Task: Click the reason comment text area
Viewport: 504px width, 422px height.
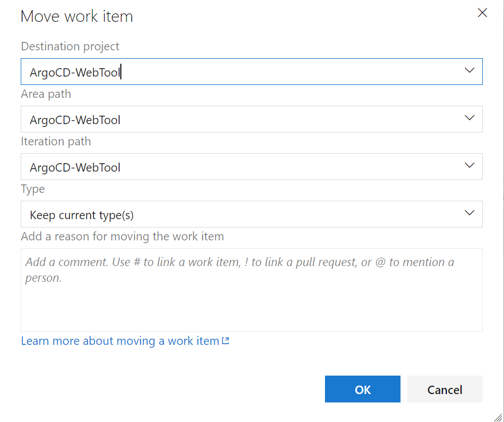Action: pos(251,296)
